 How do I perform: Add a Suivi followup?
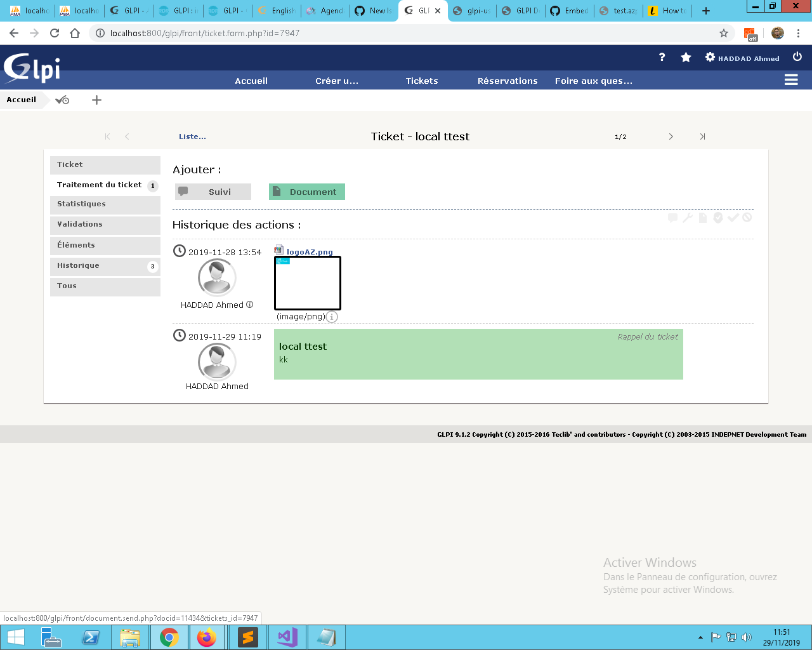213,192
